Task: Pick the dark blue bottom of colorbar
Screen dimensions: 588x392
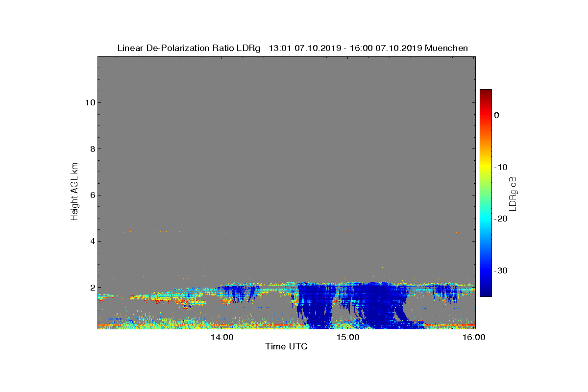Action: click(486, 293)
